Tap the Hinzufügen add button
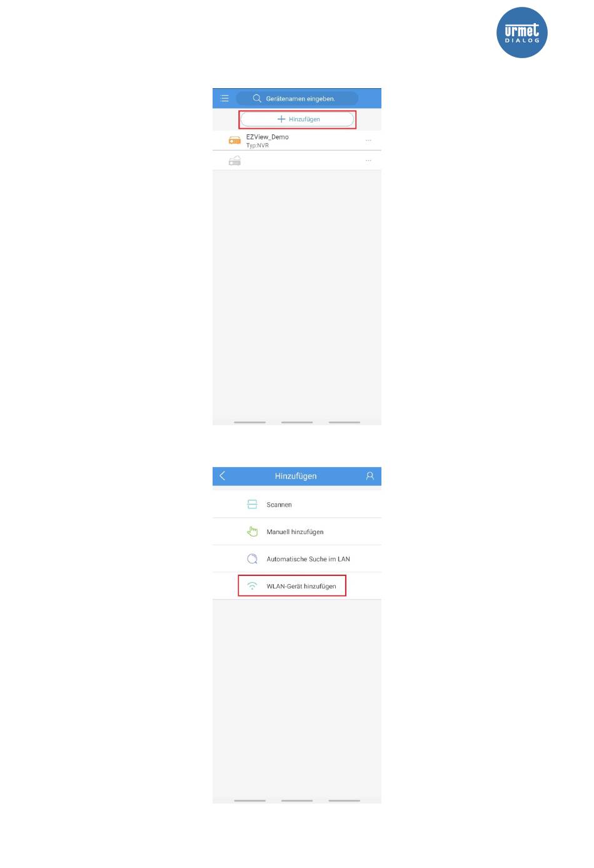Viewport: 594px width, 868px height. [x=298, y=119]
